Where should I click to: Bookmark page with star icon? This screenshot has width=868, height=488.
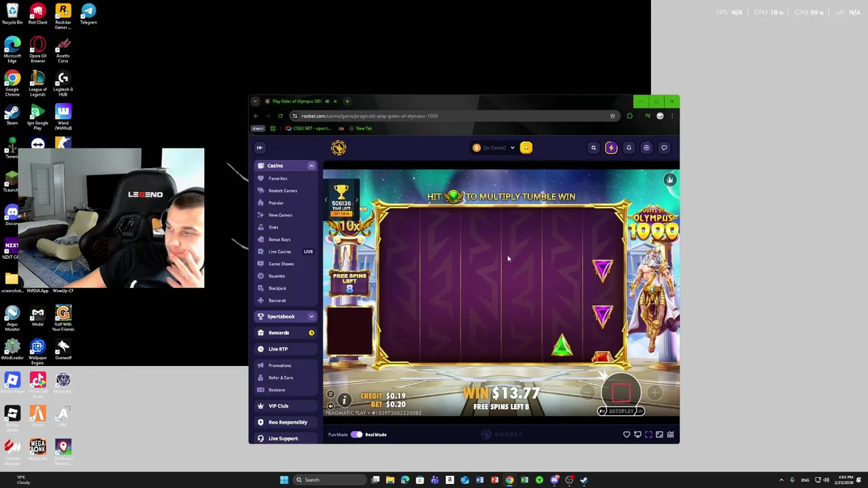612,116
